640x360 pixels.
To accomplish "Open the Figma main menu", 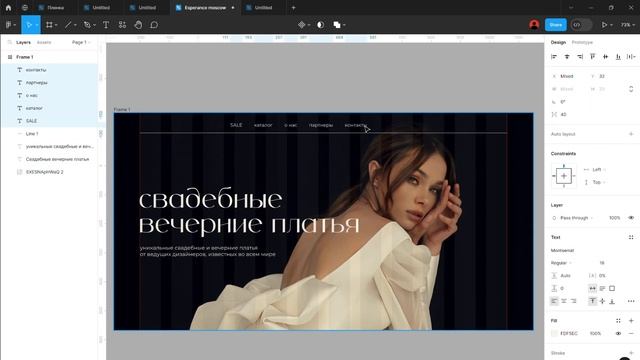I will pyautogui.click(x=9, y=25).
